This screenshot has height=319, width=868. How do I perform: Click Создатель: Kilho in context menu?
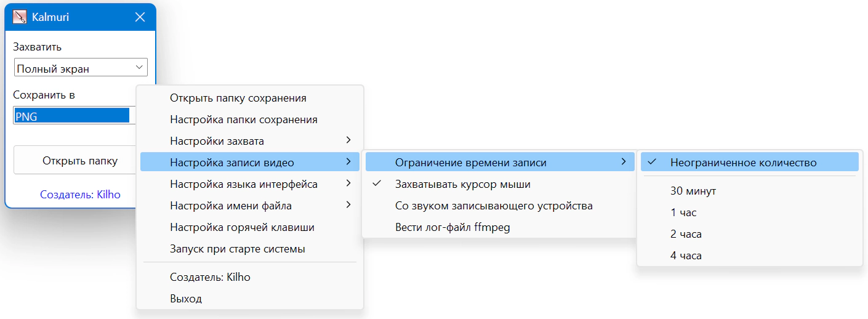pos(250,277)
